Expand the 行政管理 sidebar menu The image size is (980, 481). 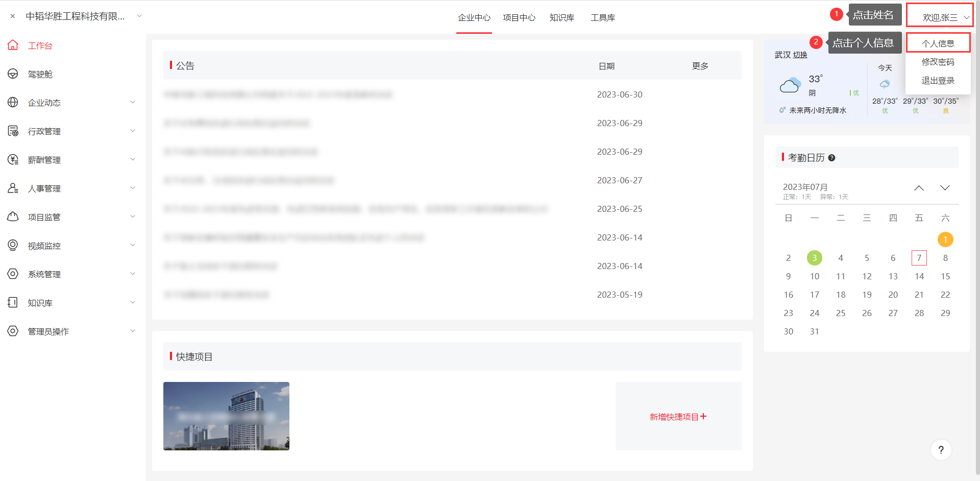(132, 131)
